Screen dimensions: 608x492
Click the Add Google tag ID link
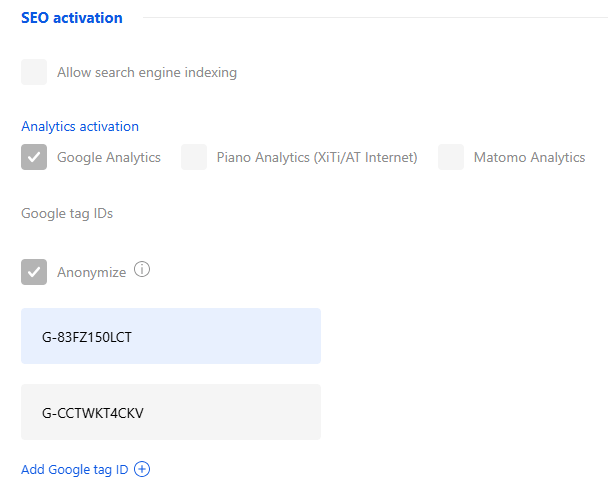click(75, 470)
